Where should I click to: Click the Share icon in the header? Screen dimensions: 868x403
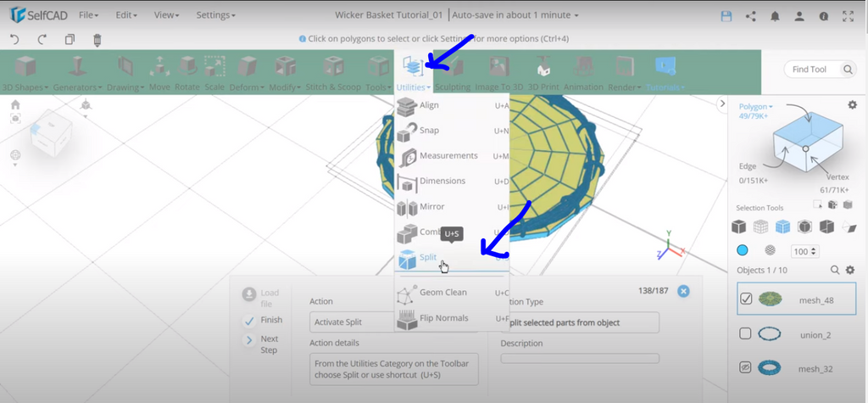(751, 15)
